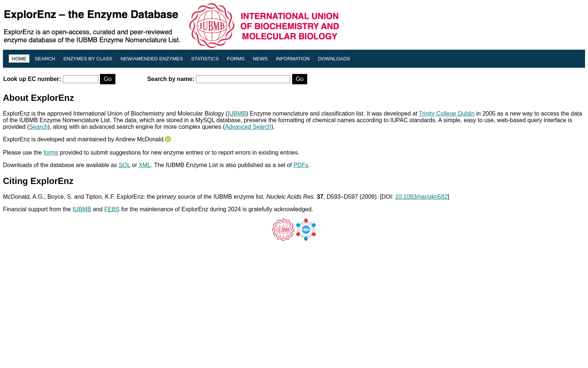Viewport: 588px width, 368px height.
Task: Open the Information menu item
Action: click(293, 59)
